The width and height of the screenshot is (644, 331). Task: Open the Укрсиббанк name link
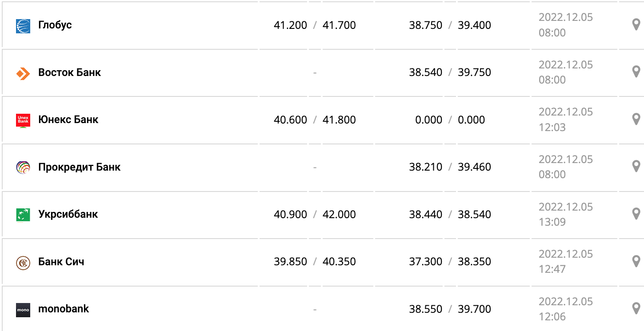68,214
